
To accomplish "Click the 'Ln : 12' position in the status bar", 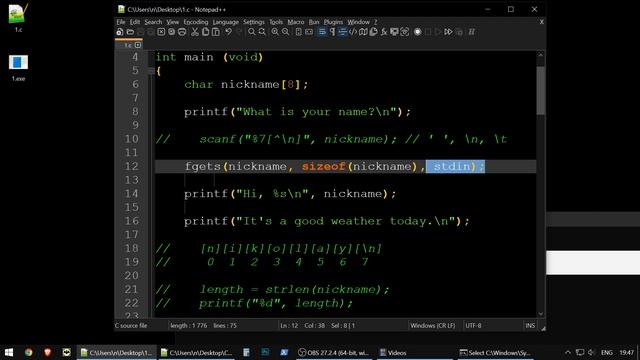I will (289, 325).
